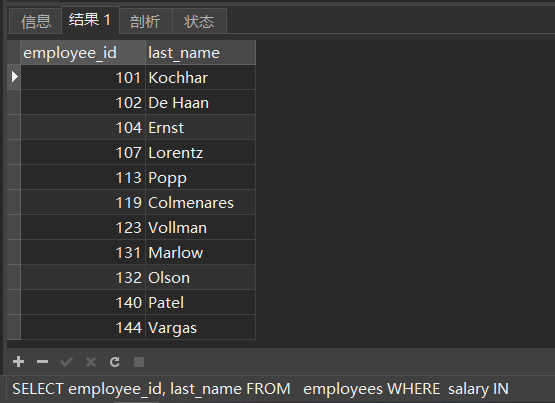Image resolution: width=555 pixels, height=403 pixels.
Task: Refresh the result set
Action: pyautogui.click(x=115, y=362)
